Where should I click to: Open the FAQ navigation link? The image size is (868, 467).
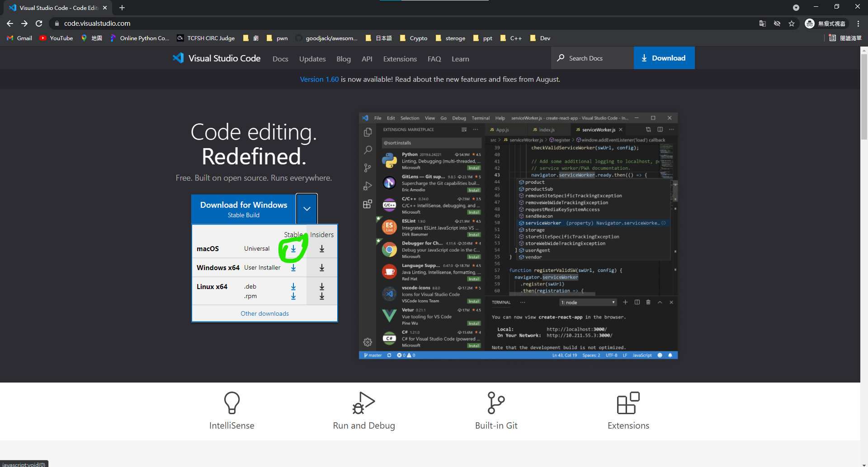point(434,59)
